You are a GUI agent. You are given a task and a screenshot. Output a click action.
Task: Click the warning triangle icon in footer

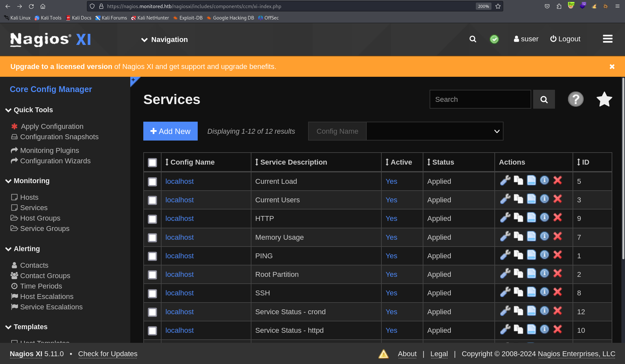(383, 354)
